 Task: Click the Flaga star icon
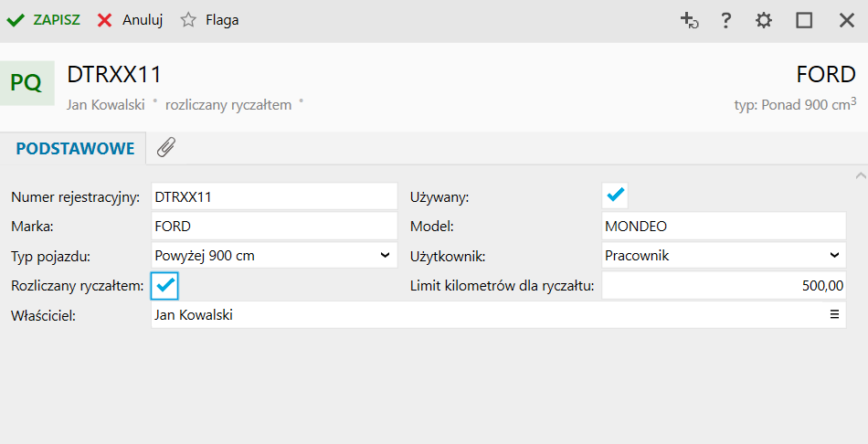pyautogui.click(x=188, y=19)
